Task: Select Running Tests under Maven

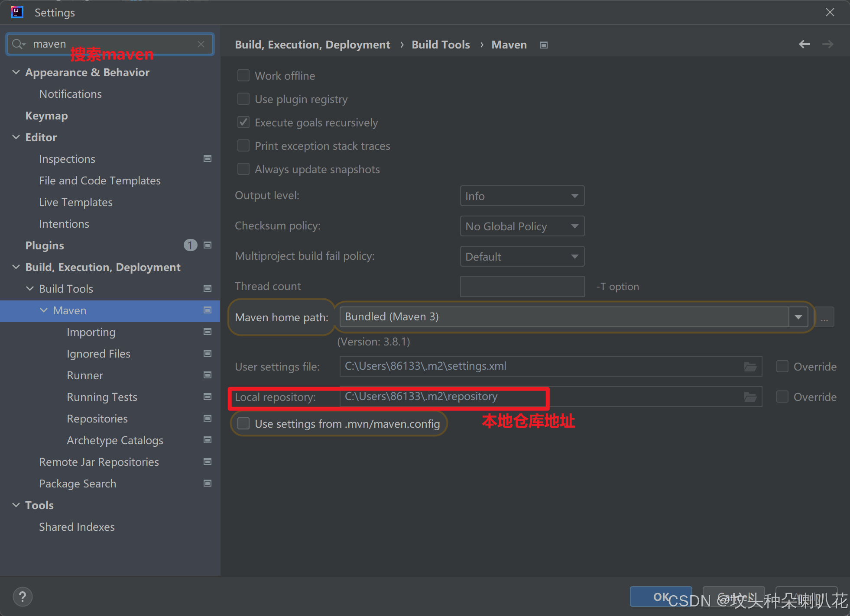Action: tap(102, 397)
